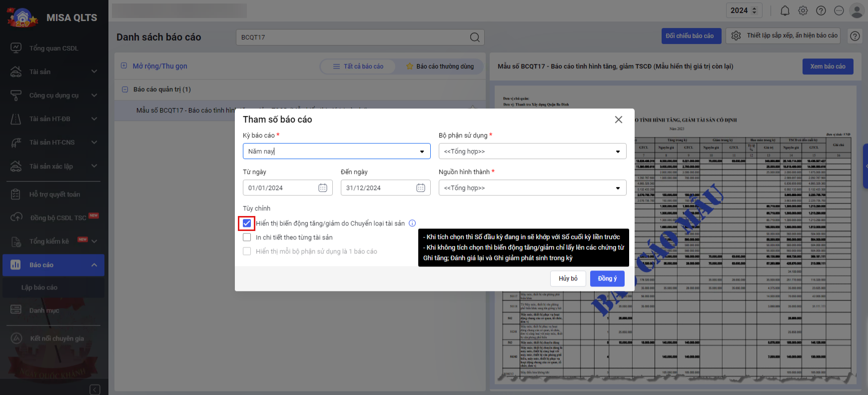
Task: Open Tổng quan CSDL in sidebar
Action: pyautogui.click(x=54, y=48)
